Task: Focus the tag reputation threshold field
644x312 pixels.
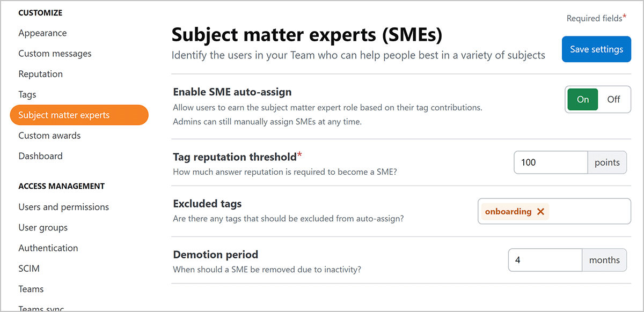Action: 551,162
